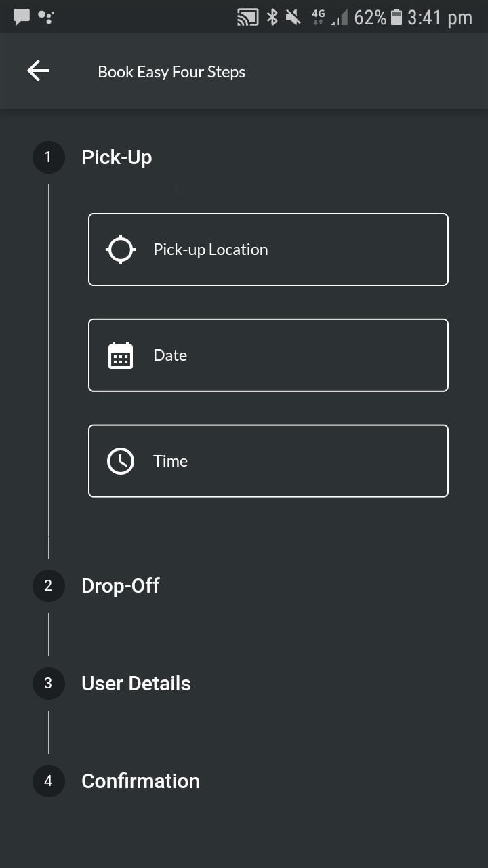Tap the Book Easy Four Steps title

point(171,72)
